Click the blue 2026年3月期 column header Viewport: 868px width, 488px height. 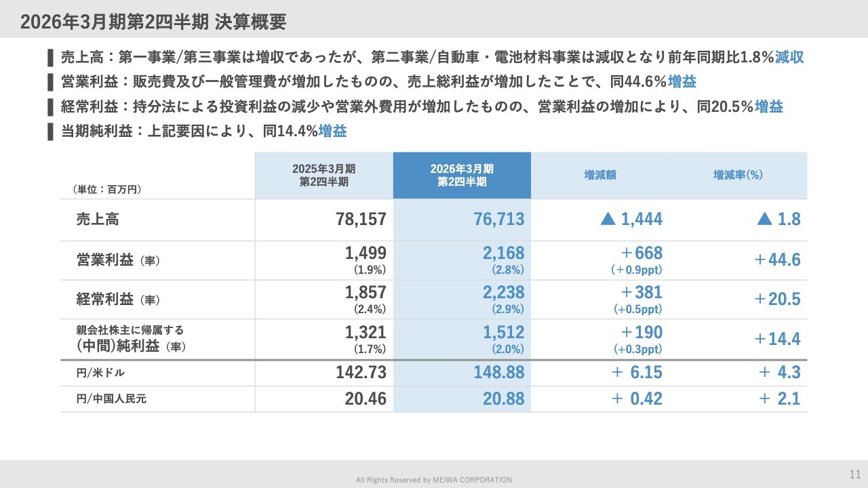[x=462, y=175]
